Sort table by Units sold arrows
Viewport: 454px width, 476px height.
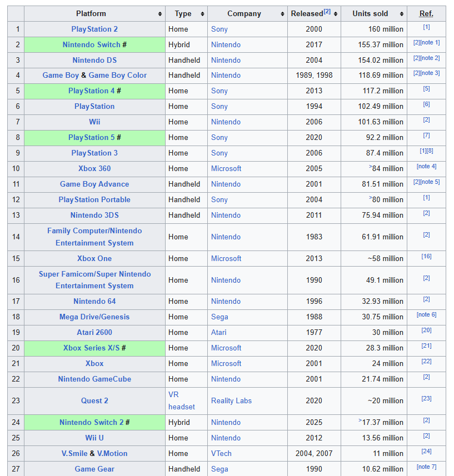click(402, 14)
